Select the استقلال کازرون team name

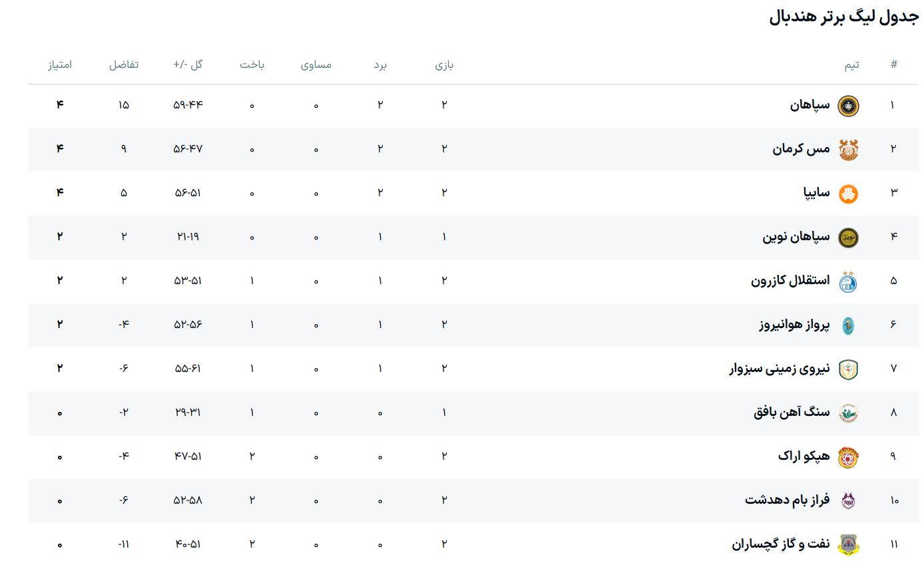[790, 281]
